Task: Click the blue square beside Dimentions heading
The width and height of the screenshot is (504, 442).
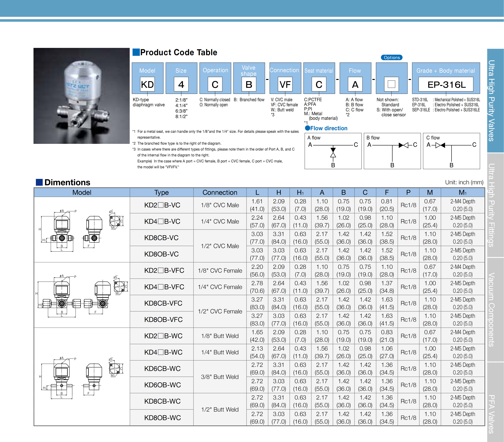Action: (39, 182)
